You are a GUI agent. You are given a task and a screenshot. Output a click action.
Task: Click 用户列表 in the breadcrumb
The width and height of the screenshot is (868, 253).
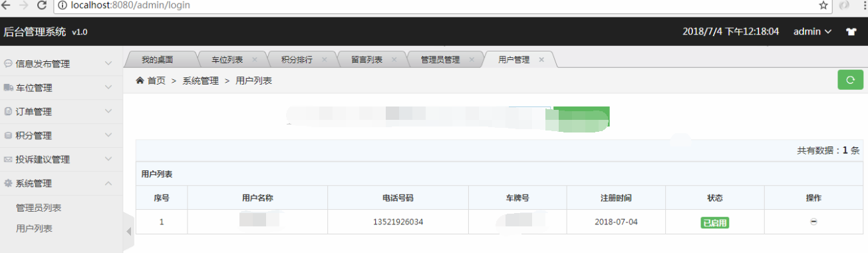click(254, 81)
